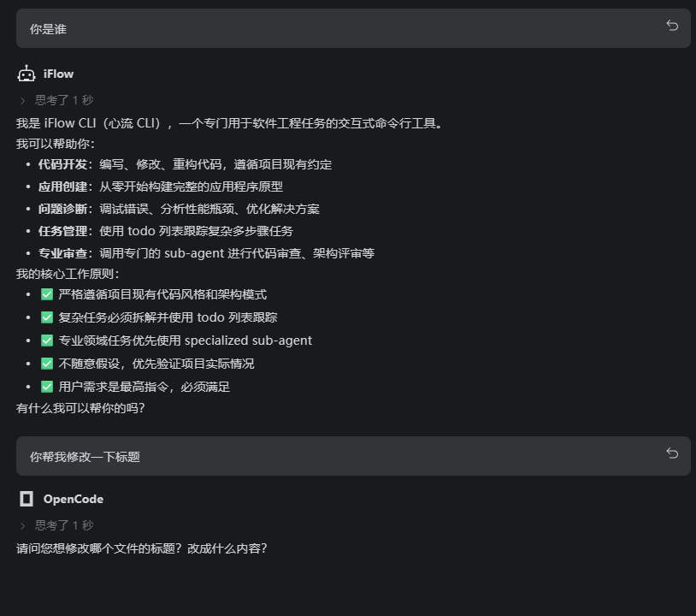Image resolution: width=696 pixels, height=616 pixels.
Task: Click the green checkmark beside 专业领域任务优先使用
Action: (x=47, y=341)
